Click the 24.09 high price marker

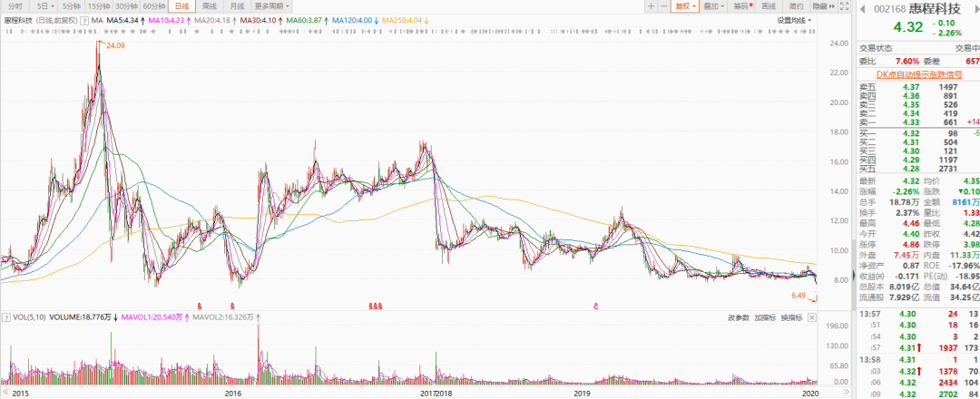116,45
